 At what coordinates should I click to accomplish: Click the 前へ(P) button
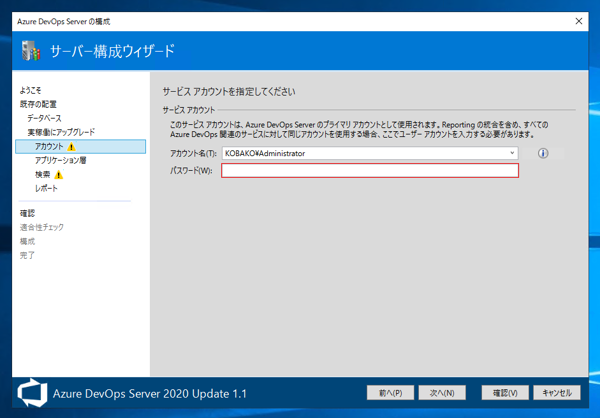390,393
